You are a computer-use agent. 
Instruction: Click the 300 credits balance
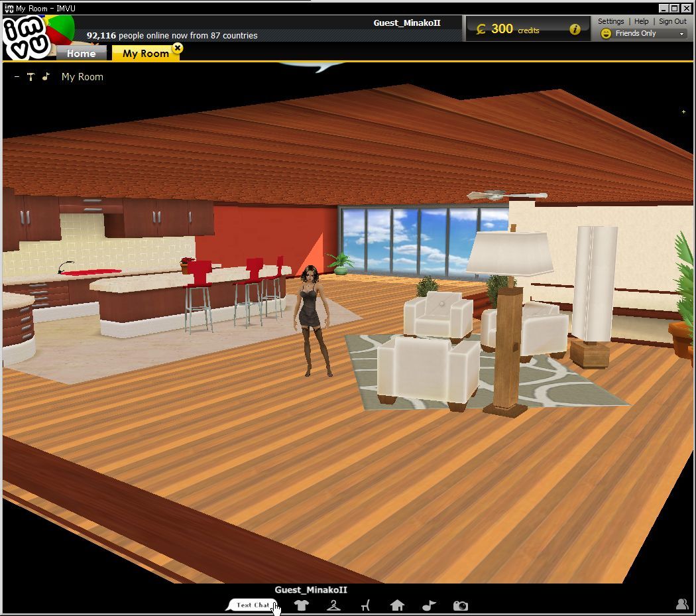tap(508, 29)
